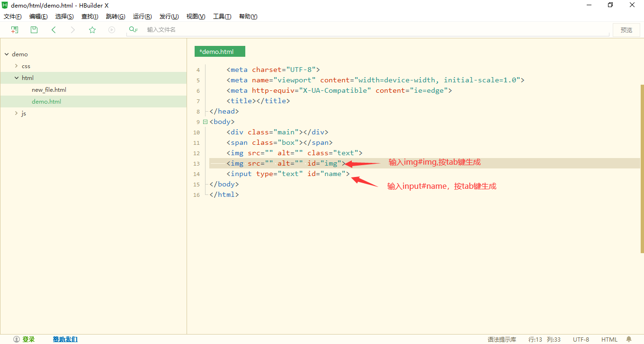
Task: Expand the css folder
Action: tap(17, 66)
